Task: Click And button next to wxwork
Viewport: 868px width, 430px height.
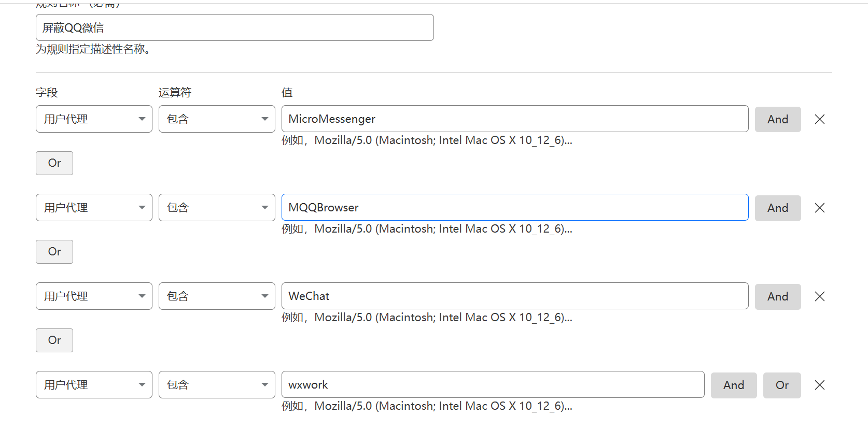Action: [734, 385]
